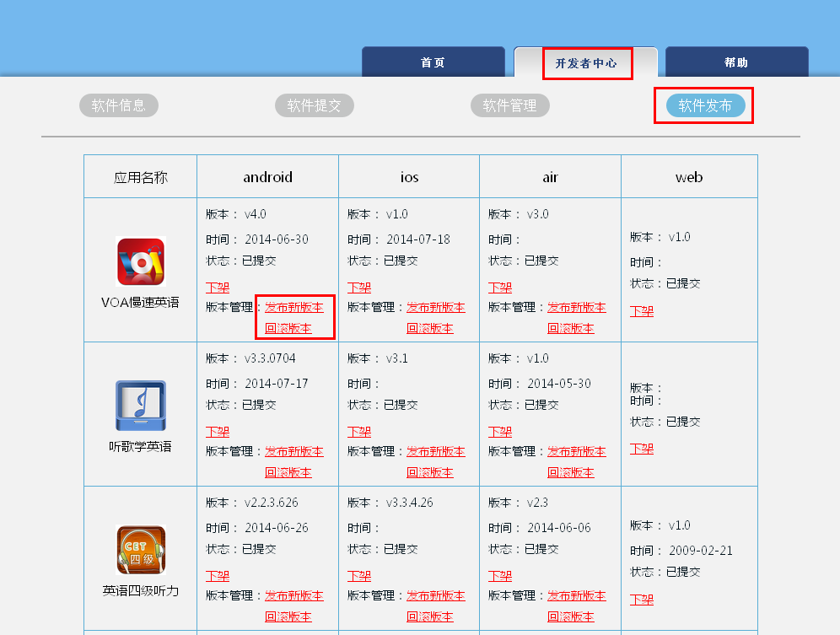Click 回滚版本 for VOA慢速英语 android
The height and width of the screenshot is (635, 840).
point(288,329)
